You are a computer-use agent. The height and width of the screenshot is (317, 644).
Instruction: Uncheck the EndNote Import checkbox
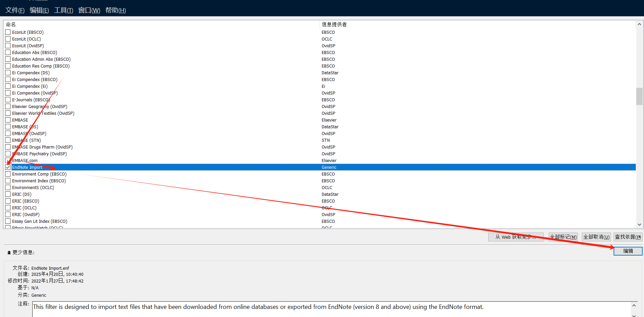[x=8, y=167]
